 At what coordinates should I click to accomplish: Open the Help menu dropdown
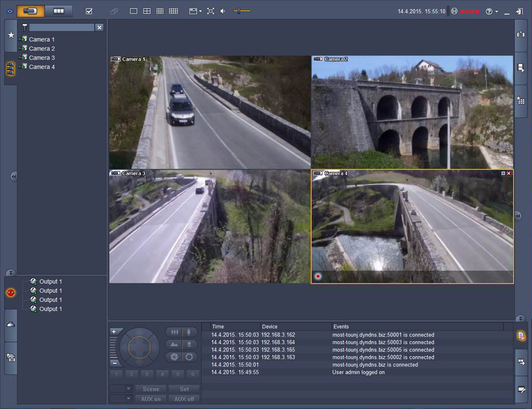coord(491,11)
